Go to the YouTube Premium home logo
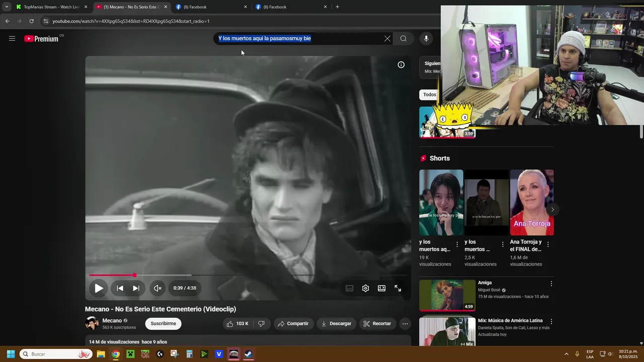 [x=41, y=39]
